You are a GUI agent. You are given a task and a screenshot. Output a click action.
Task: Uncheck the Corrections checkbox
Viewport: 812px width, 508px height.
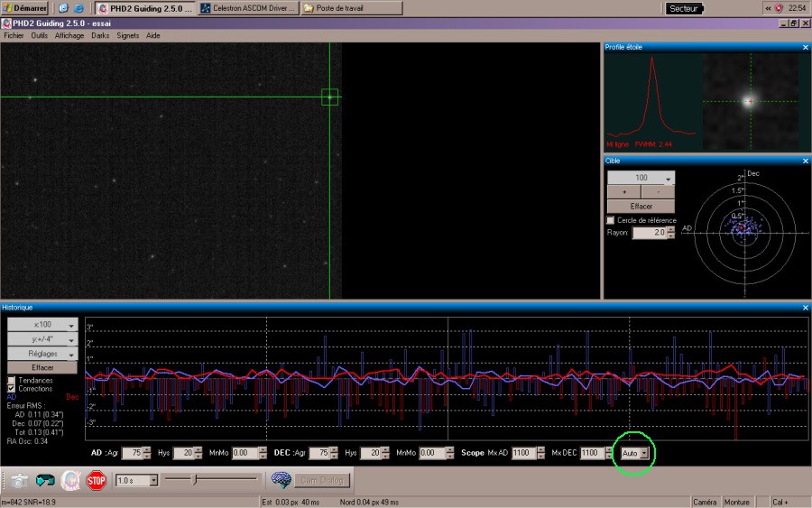pos(12,389)
